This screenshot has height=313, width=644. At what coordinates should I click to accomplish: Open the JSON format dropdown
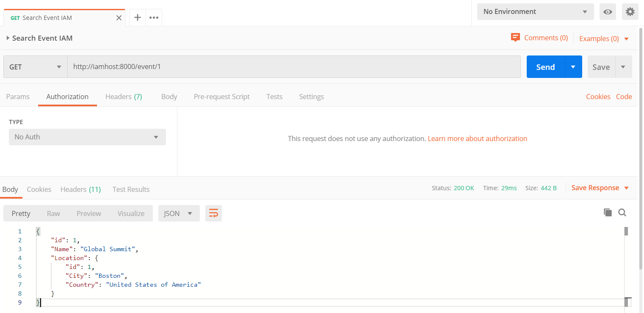[179, 213]
